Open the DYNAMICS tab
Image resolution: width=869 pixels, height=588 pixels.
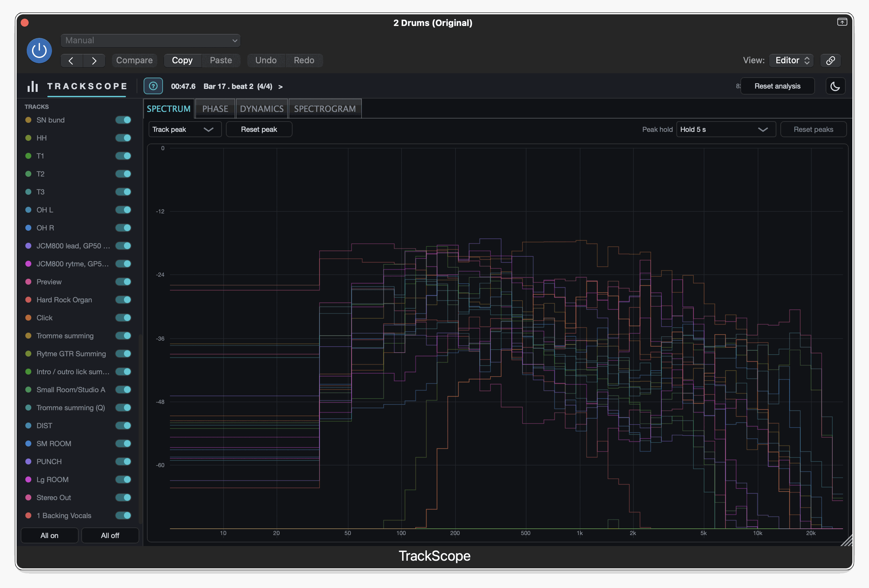(262, 109)
